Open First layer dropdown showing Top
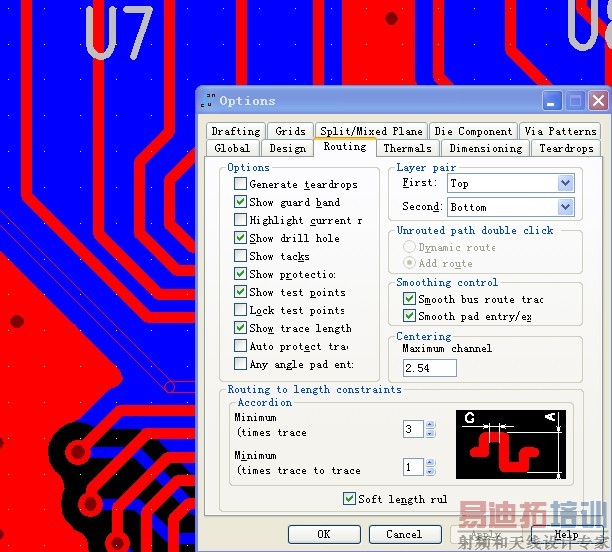This screenshot has width=612, height=552. coord(566,183)
